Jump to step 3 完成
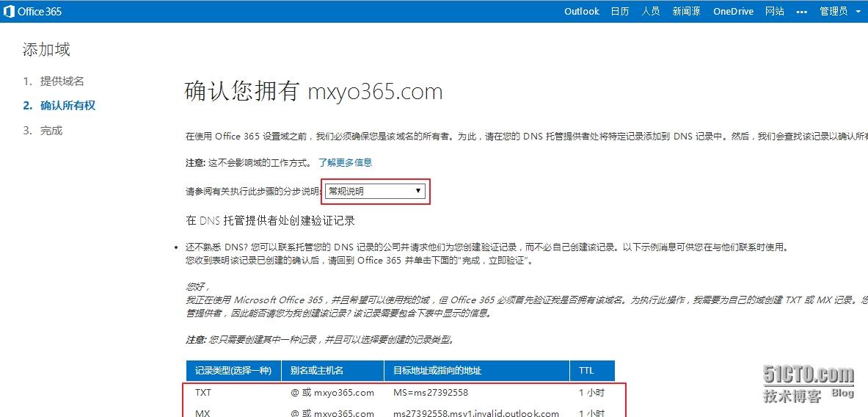Viewport: 868px width, 417px height. [51, 131]
